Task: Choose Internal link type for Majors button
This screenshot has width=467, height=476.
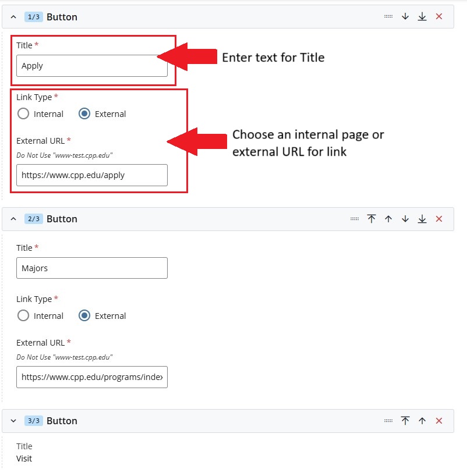Action: click(23, 316)
